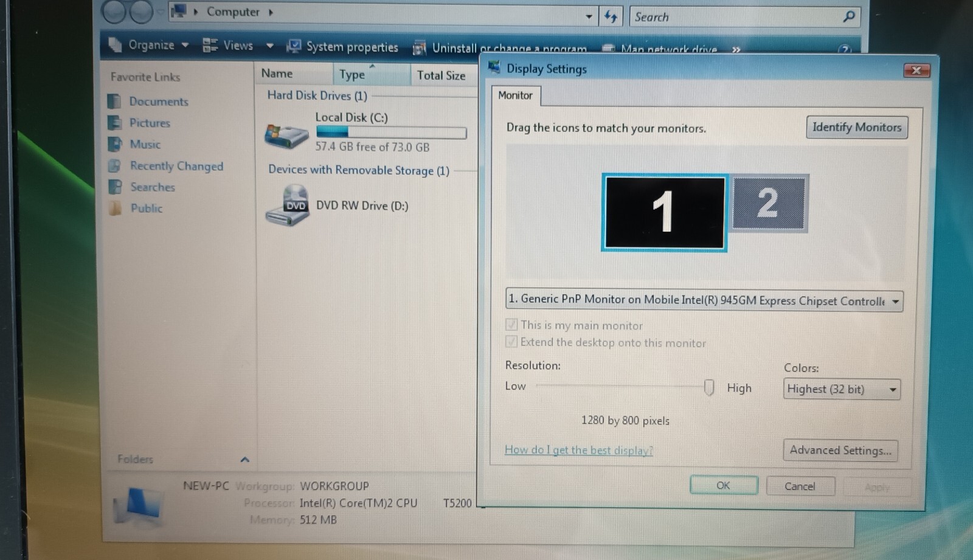Select monitor 2 icon
The image size is (973, 560).
click(769, 203)
